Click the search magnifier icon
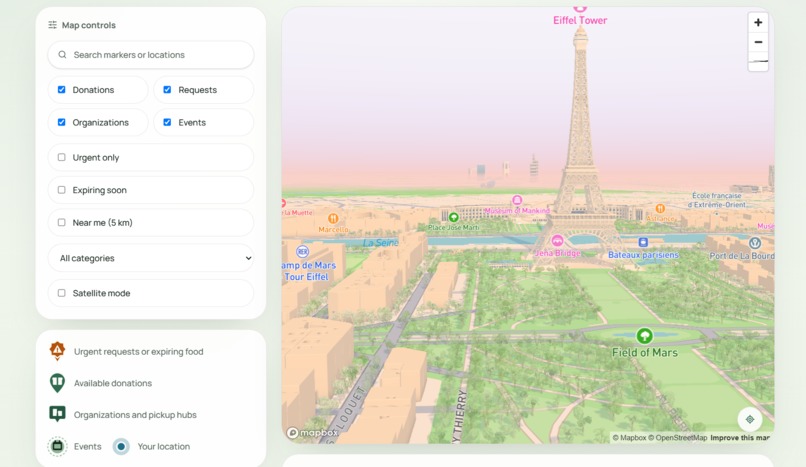This screenshot has width=806, height=467. tap(62, 54)
